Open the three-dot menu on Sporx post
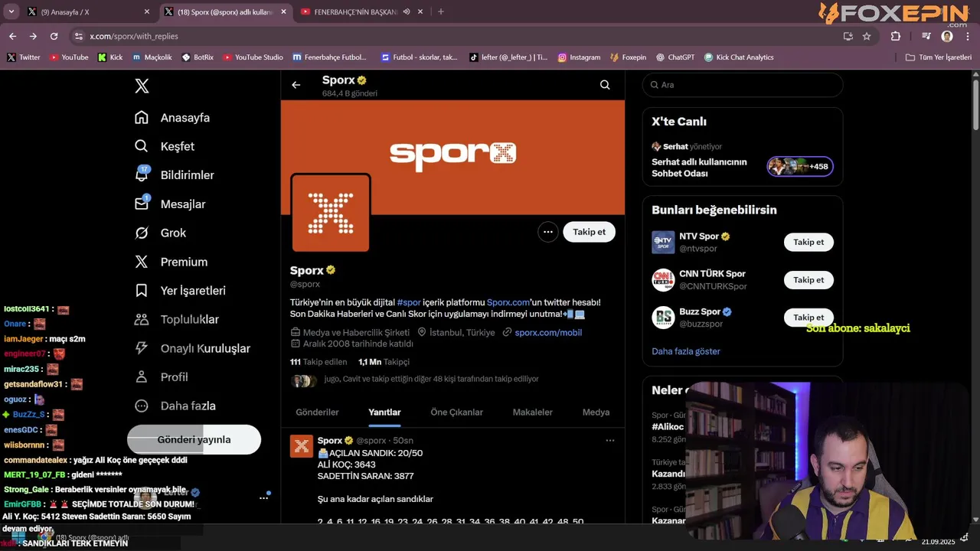Screen dimensions: 980x551 [610, 441]
